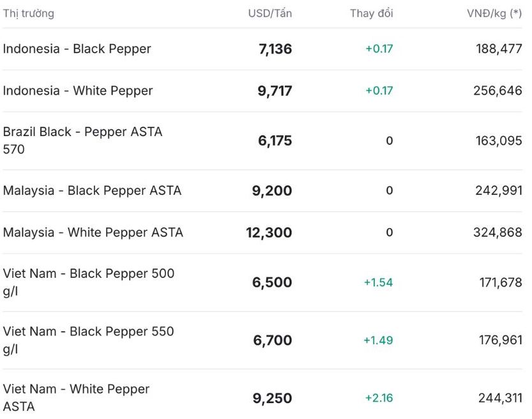This screenshot has width=532, height=419.
Task: Select the Indonesia - White Pepper market
Action: [x=78, y=91]
